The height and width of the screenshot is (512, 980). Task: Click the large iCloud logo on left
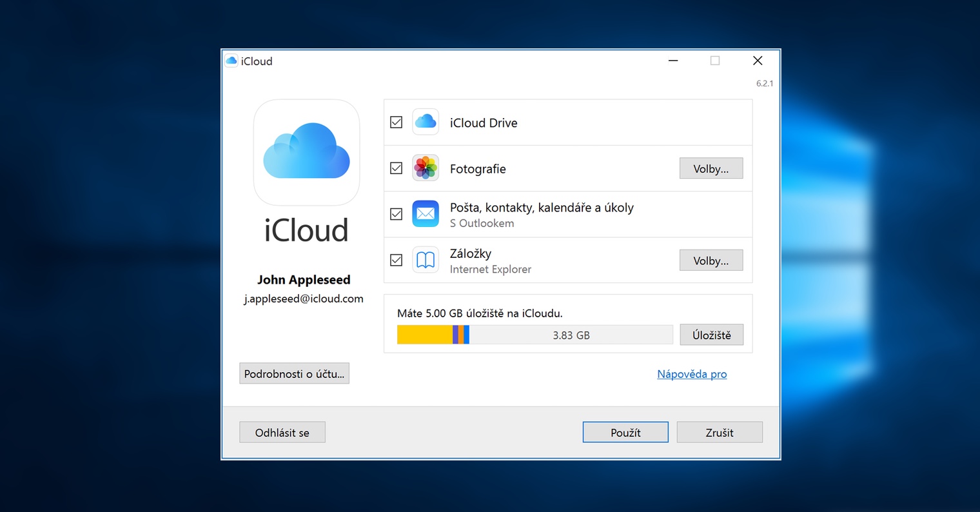click(x=306, y=152)
